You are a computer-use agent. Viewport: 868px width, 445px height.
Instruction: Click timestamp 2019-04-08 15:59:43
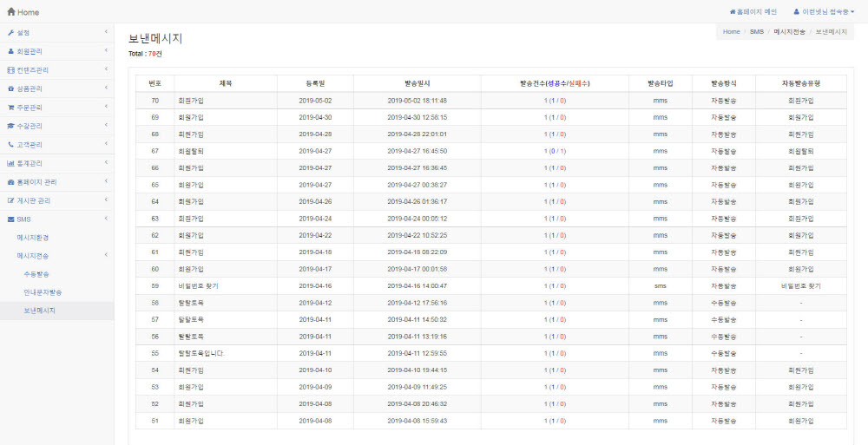pyautogui.click(x=418, y=421)
